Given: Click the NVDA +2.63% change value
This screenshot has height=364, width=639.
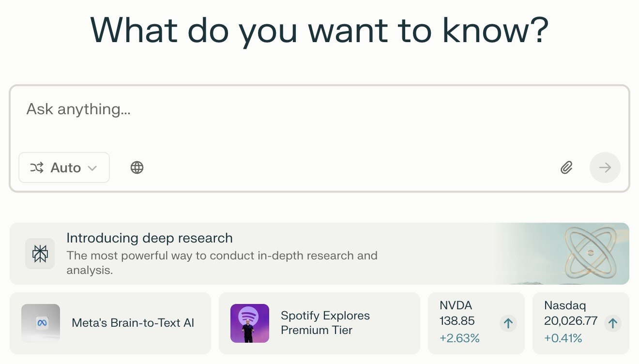Looking at the screenshot, I should point(459,338).
